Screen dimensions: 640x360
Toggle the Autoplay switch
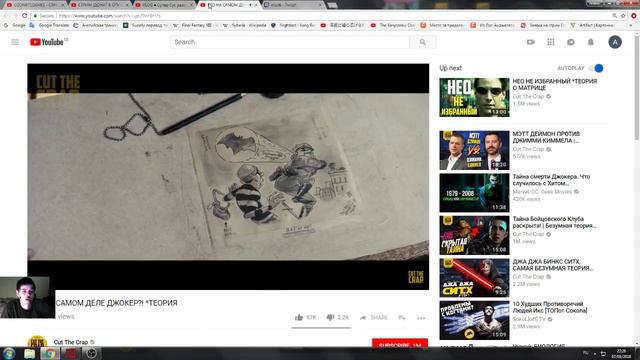(x=597, y=68)
